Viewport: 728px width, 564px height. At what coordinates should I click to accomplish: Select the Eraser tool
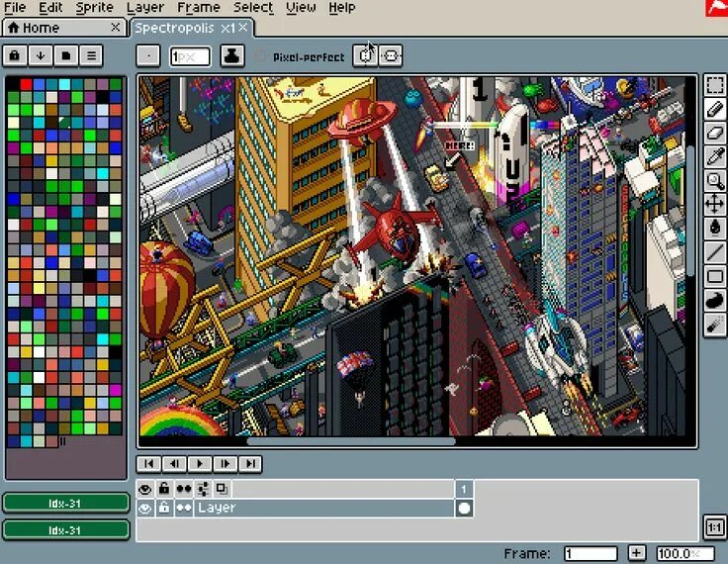pyautogui.click(x=715, y=133)
